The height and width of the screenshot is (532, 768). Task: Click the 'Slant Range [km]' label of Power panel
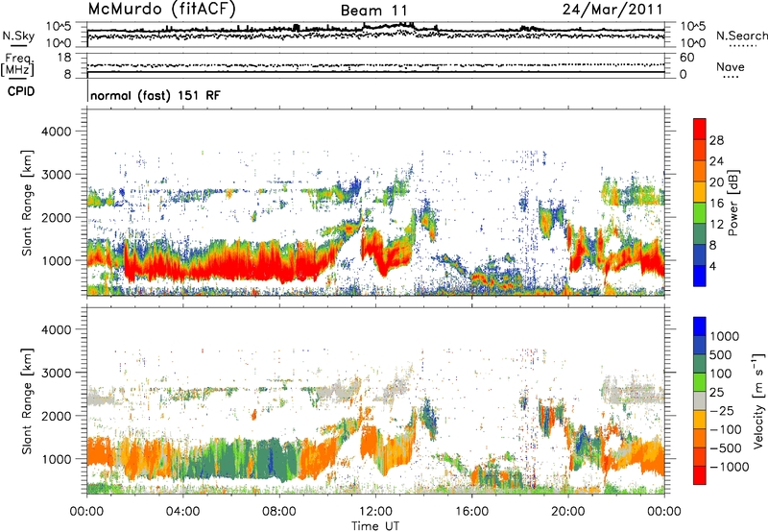[x=27, y=203]
